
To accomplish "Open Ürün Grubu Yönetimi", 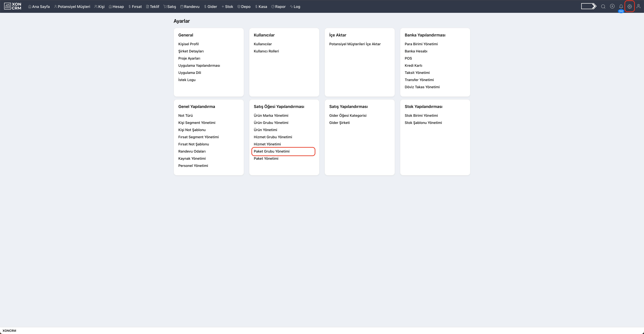I will (x=271, y=123).
